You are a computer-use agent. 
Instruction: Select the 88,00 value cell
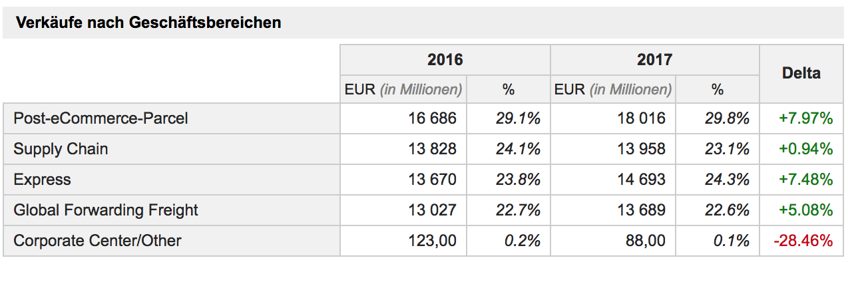point(646,241)
